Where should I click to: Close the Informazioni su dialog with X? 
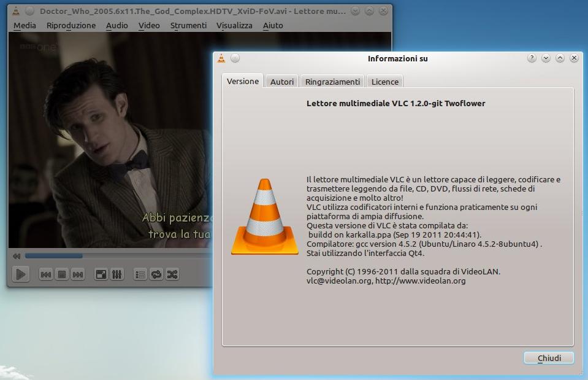pos(574,58)
